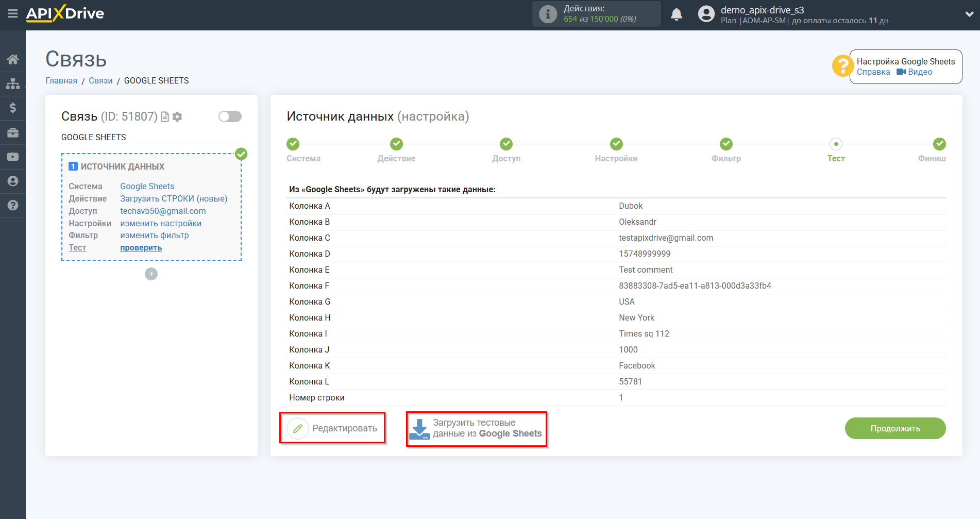Click проверить test link

click(141, 248)
